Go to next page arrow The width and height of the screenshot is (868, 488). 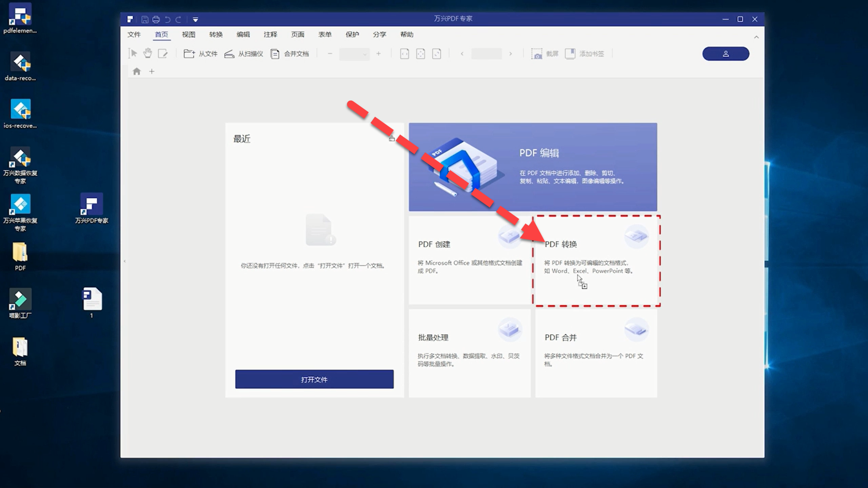511,54
